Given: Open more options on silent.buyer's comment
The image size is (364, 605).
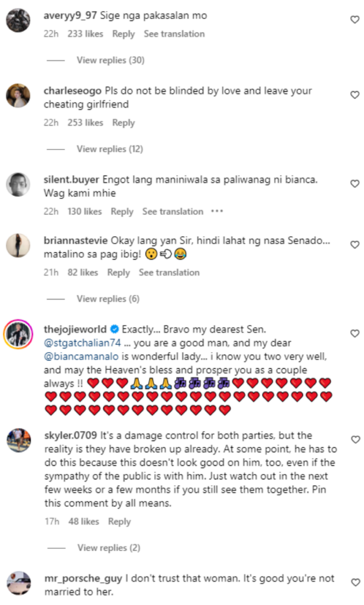Looking at the screenshot, I should click(x=217, y=212).
